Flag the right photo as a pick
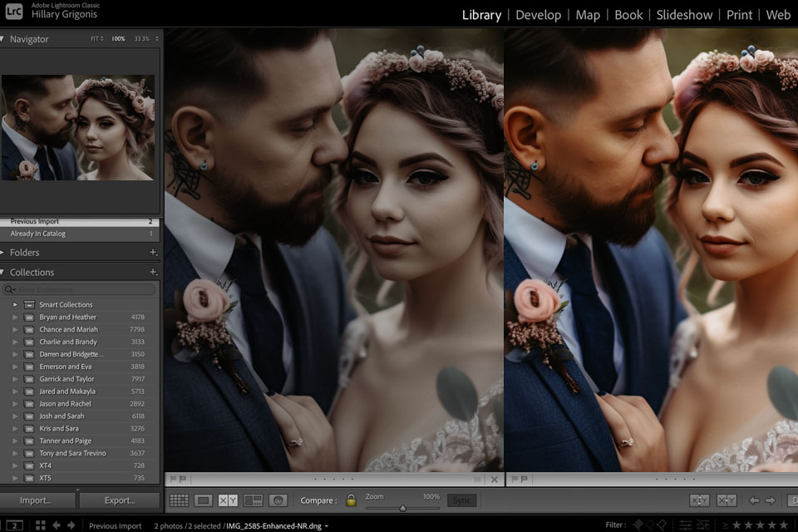The width and height of the screenshot is (798, 532). tap(515, 479)
